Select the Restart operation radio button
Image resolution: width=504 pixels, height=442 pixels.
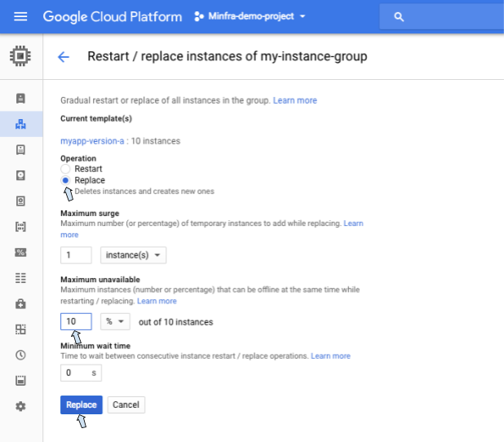(66, 169)
